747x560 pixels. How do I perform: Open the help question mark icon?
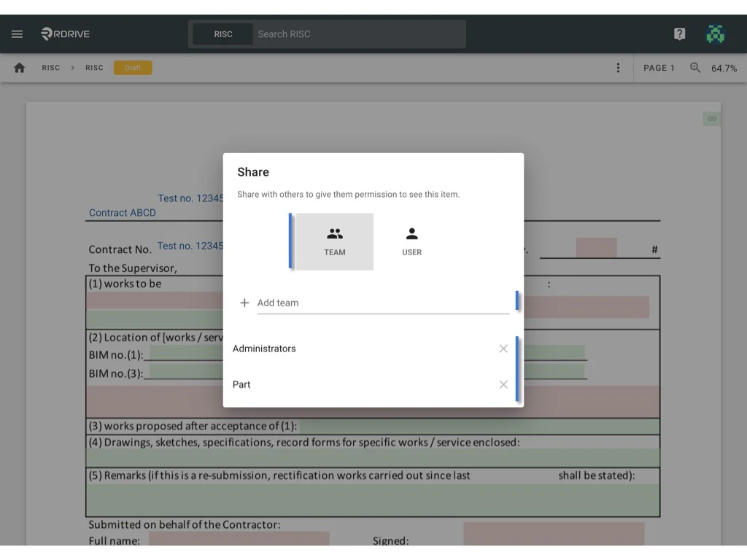coord(679,34)
